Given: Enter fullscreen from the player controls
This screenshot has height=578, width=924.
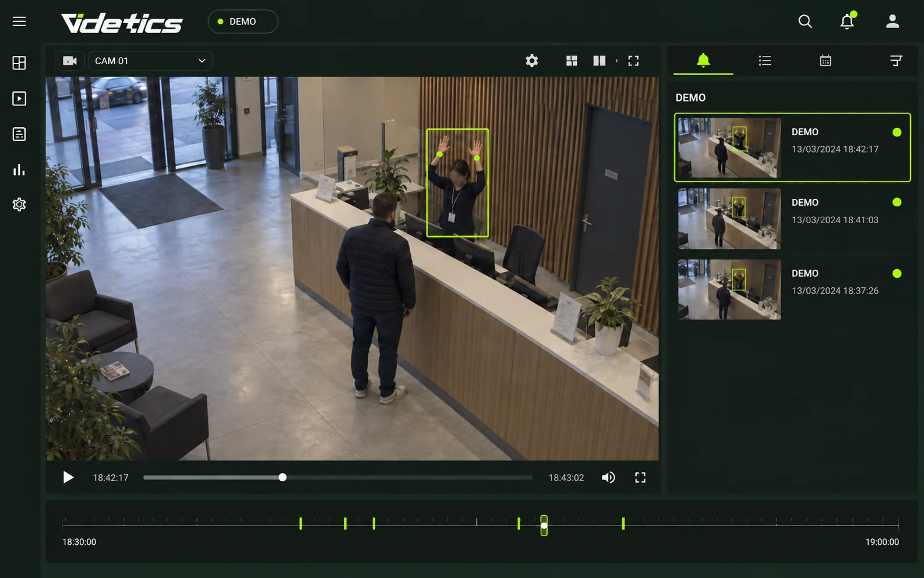Looking at the screenshot, I should 640,478.
